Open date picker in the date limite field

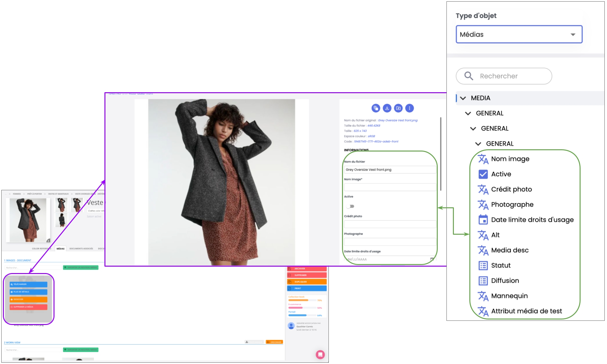tap(432, 259)
